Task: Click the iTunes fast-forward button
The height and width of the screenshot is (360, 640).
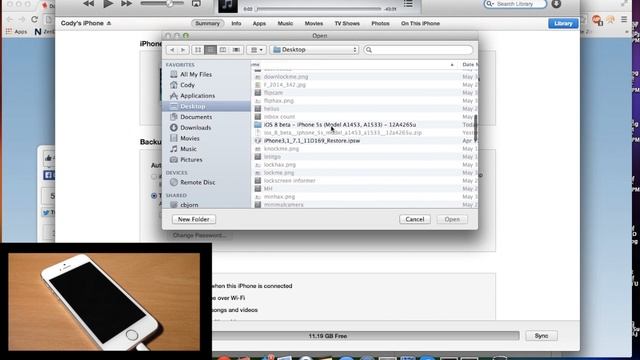Action: tap(127, 4)
